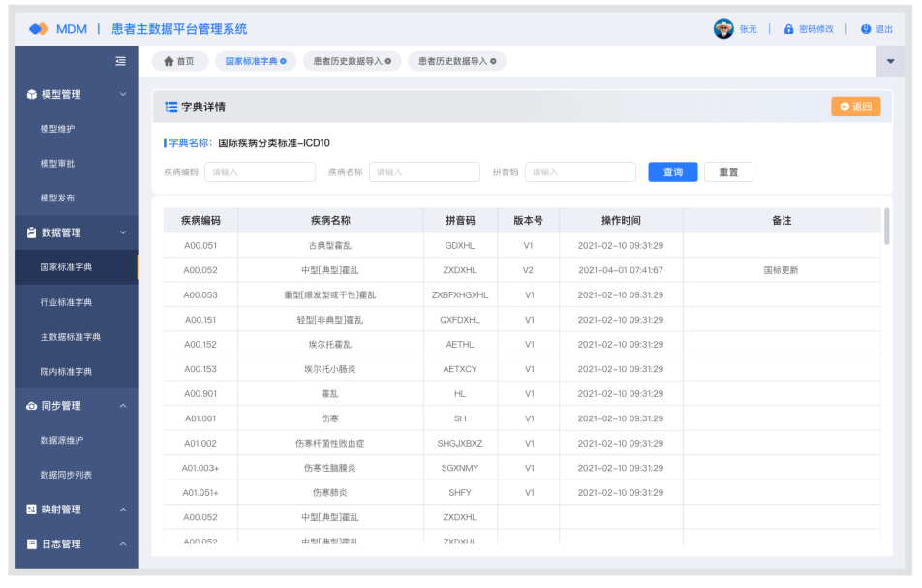Select 主数据标准字典 in sidebar
Viewport: 922px width, 588px height.
[71, 337]
